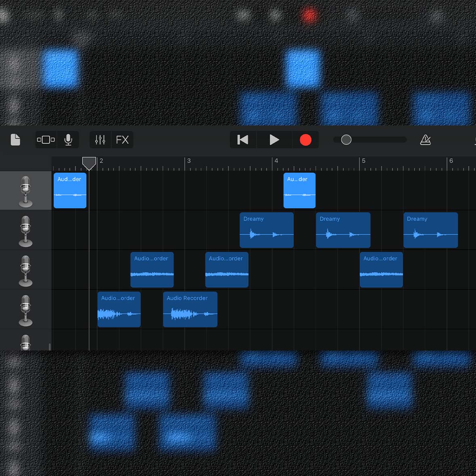Click the track list vertical scrollbar
Image resolution: width=476 pixels, height=476 pixels.
(x=50, y=347)
